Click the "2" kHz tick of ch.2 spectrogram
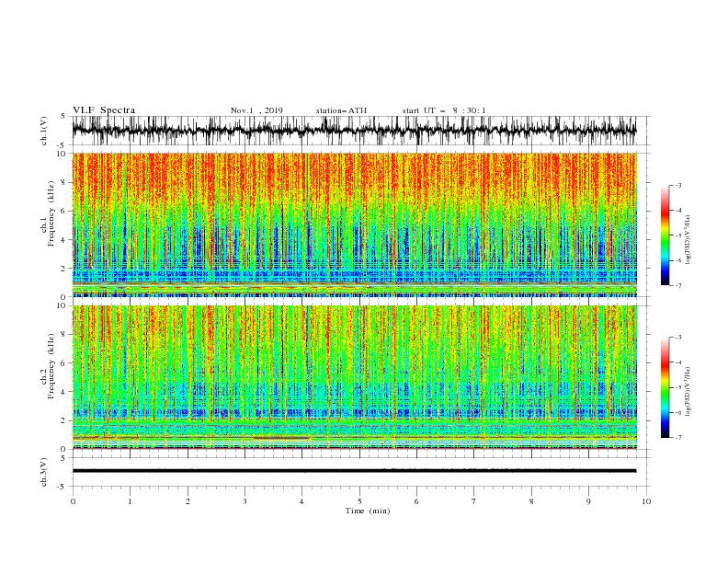Image resolution: width=728 pixels, height=563 pixels. [x=64, y=420]
